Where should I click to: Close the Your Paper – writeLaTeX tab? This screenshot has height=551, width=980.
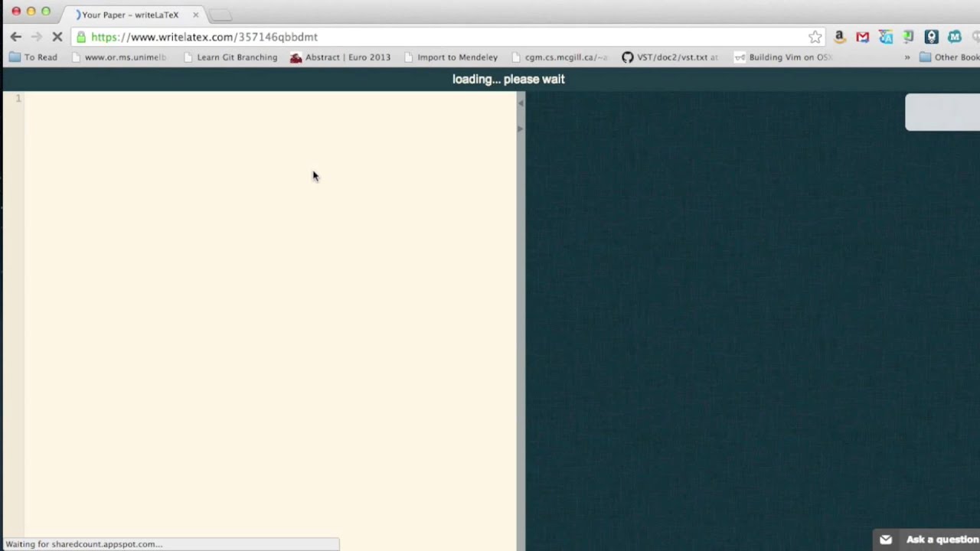pos(195,15)
